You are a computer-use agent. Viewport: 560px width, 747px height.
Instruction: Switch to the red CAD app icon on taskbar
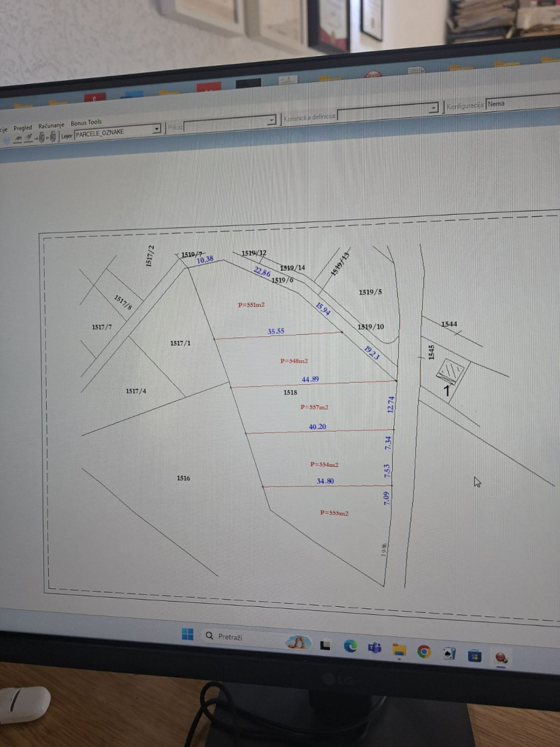click(500, 658)
